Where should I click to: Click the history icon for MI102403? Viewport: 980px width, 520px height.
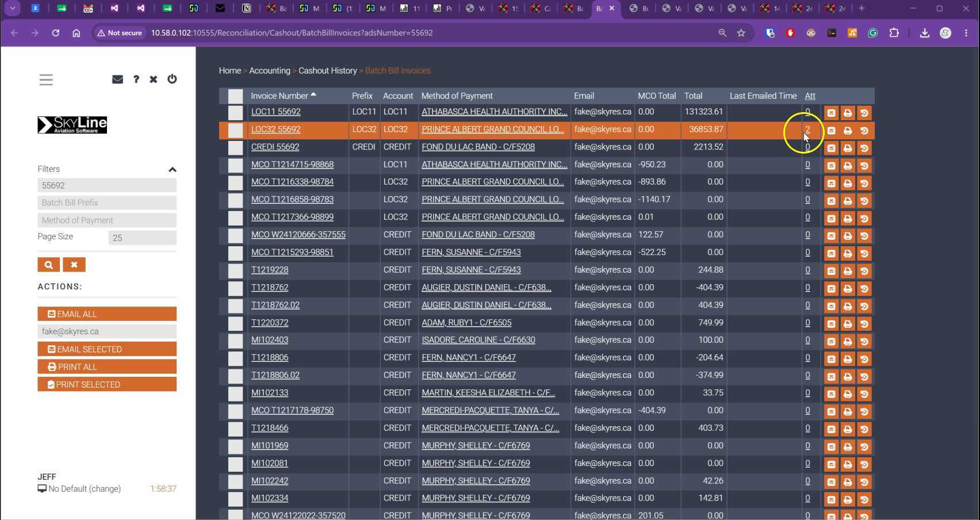pyautogui.click(x=864, y=341)
